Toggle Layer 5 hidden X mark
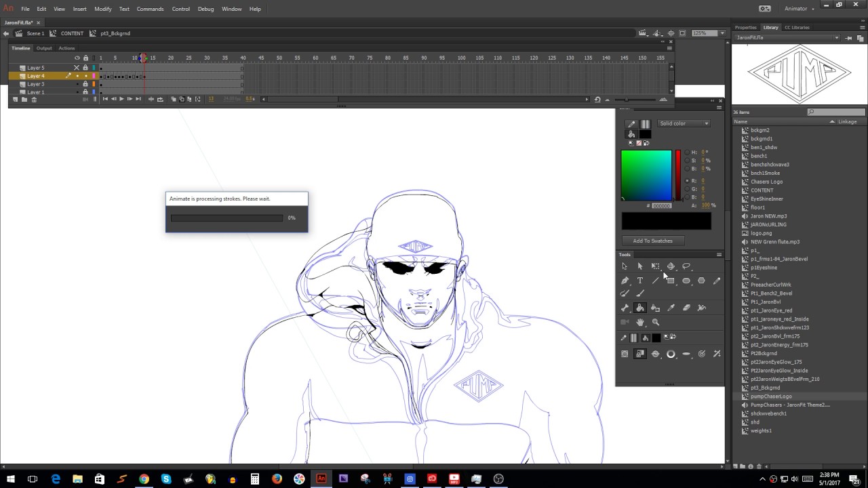The image size is (868, 488). (x=77, y=68)
